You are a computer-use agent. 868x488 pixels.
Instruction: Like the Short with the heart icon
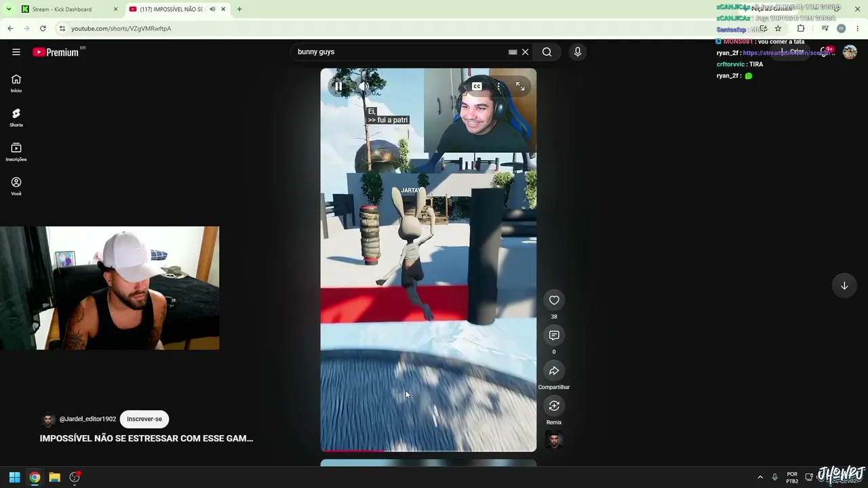pyautogui.click(x=554, y=300)
